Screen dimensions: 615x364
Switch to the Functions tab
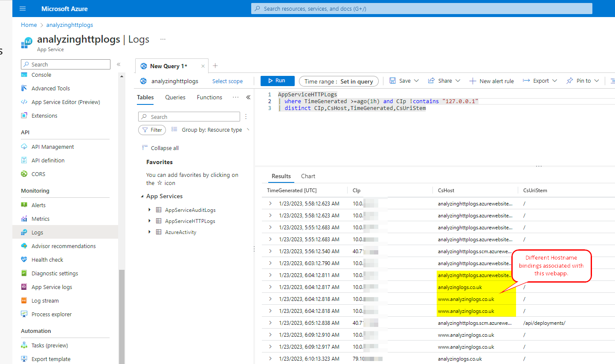pos(209,97)
